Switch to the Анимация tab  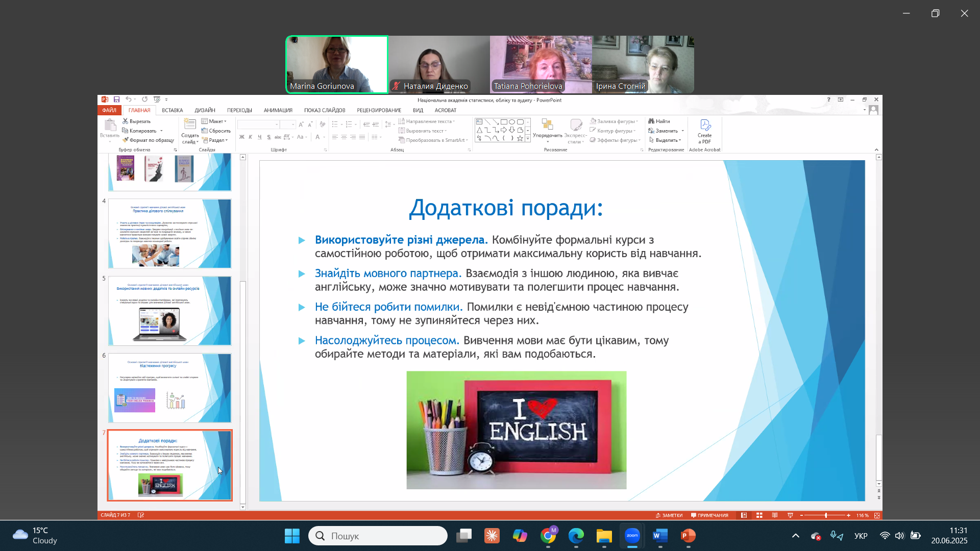(x=278, y=110)
